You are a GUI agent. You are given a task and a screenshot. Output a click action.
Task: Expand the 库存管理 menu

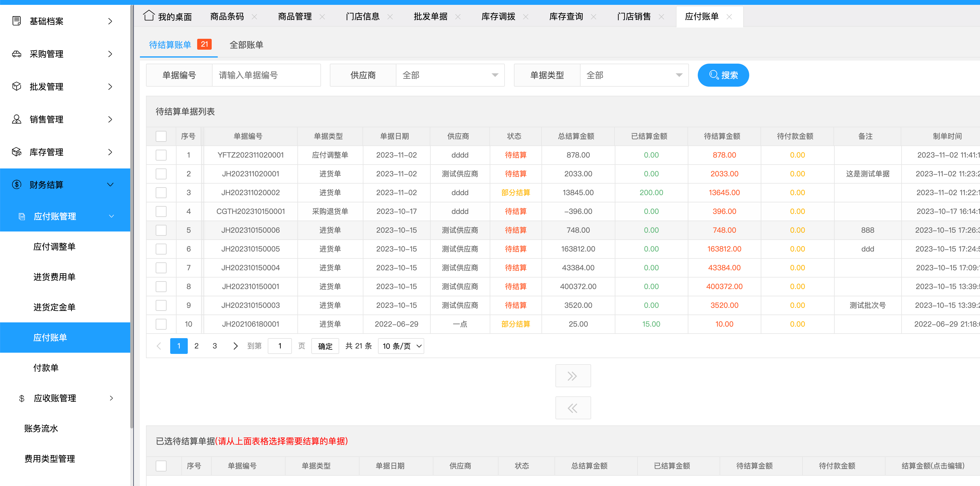[x=110, y=152]
